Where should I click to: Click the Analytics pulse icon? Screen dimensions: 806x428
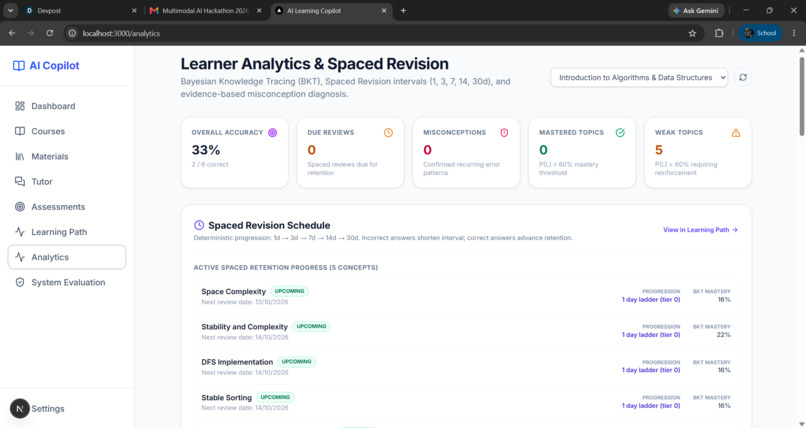pos(20,257)
